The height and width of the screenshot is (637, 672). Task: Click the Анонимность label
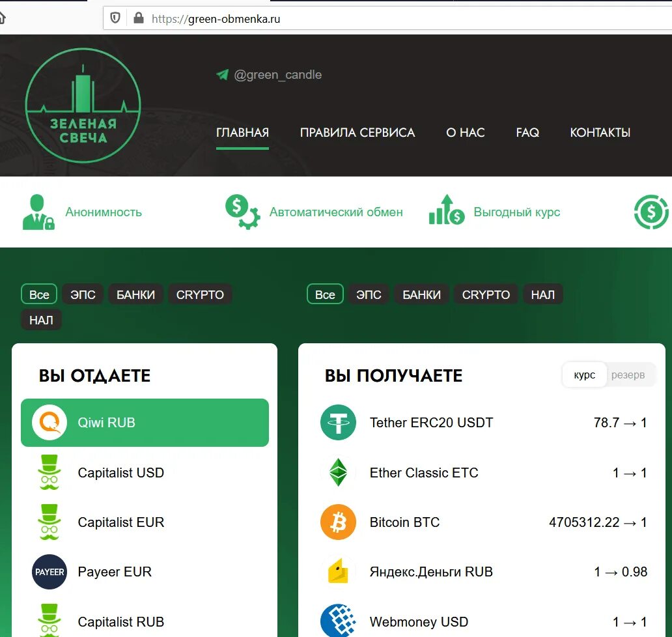click(x=104, y=212)
